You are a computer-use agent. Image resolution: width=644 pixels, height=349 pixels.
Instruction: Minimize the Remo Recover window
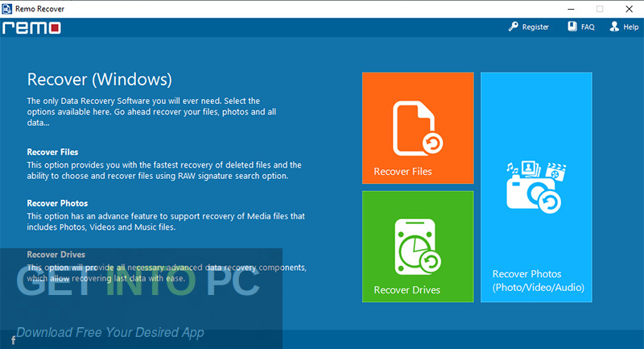(571, 9)
